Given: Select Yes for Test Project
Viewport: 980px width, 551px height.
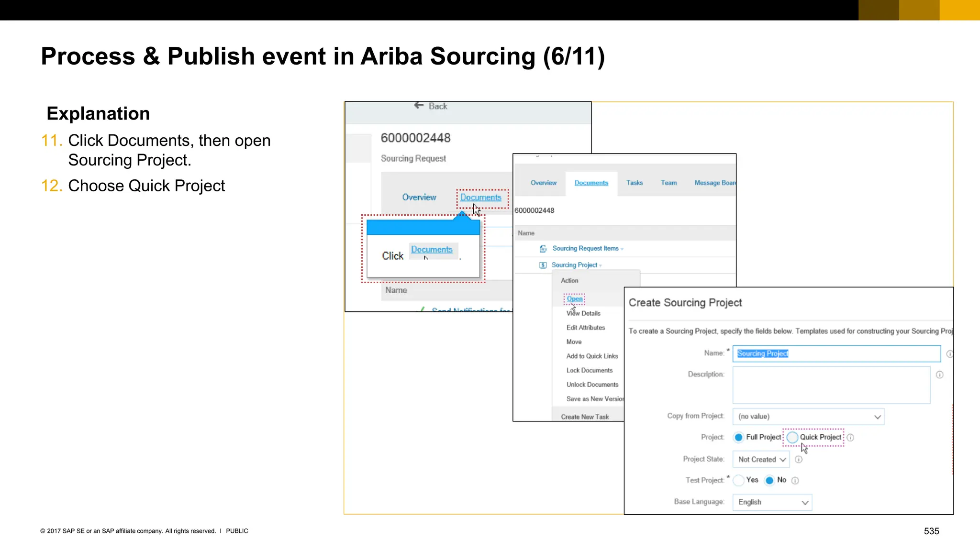Looking at the screenshot, I should pyautogui.click(x=738, y=480).
